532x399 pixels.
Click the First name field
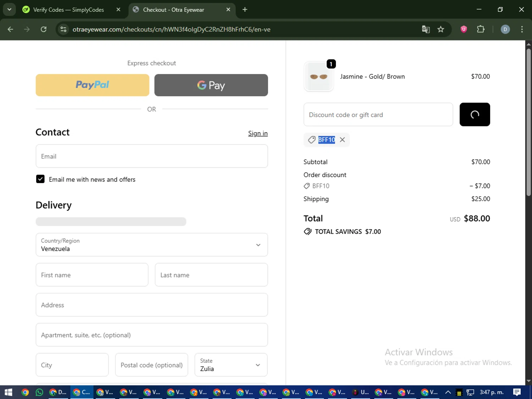(92, 275)
